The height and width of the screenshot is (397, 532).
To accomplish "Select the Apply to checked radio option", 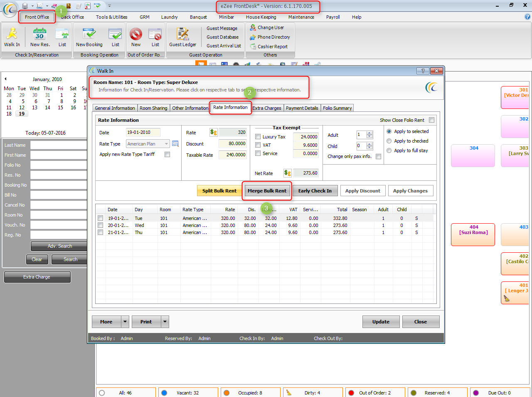I will [x=389, y=141].
